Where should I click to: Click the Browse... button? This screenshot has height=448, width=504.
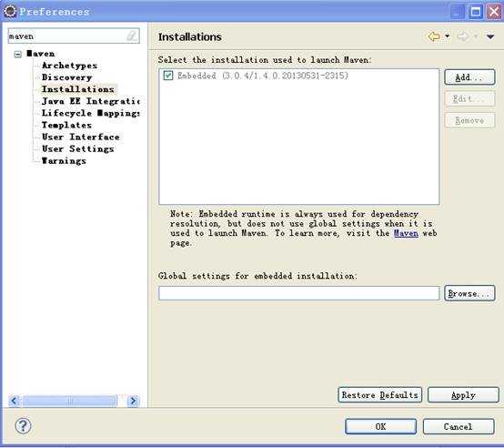469,293
